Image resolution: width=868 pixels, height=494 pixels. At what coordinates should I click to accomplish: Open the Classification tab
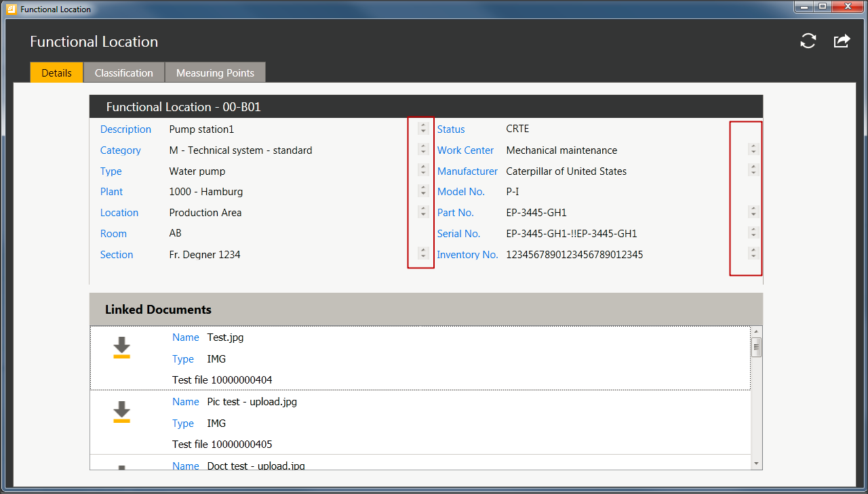tap(123, 73)
